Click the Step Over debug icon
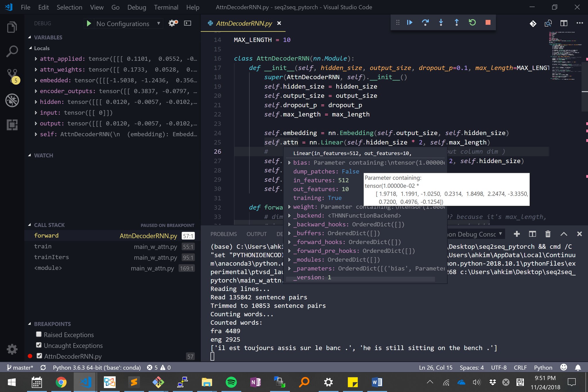Viewport: 588px width, 392px height. [x=425, y=22]
